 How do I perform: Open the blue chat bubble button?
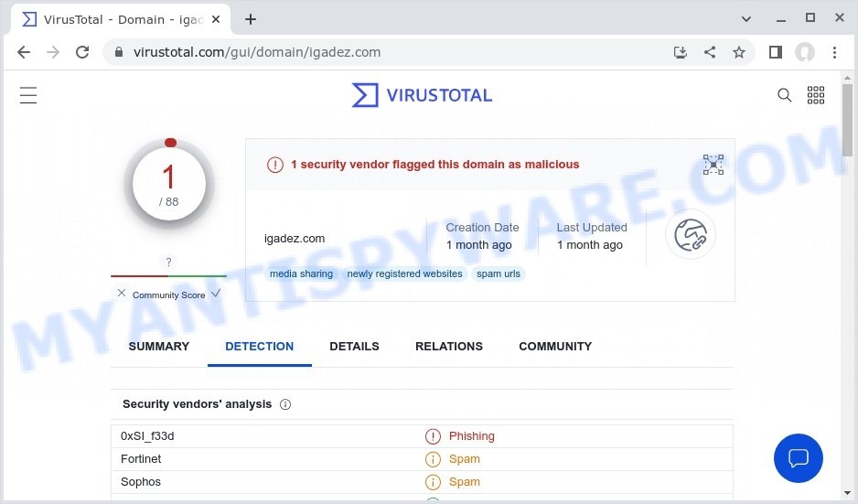click(x=798, y=458)
